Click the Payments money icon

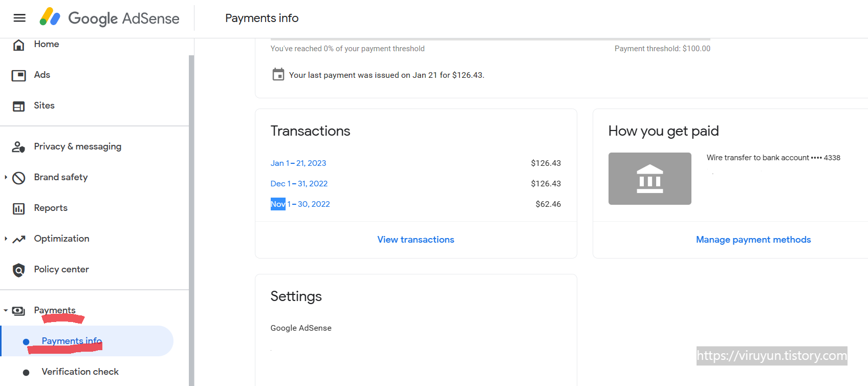(18, 311)
